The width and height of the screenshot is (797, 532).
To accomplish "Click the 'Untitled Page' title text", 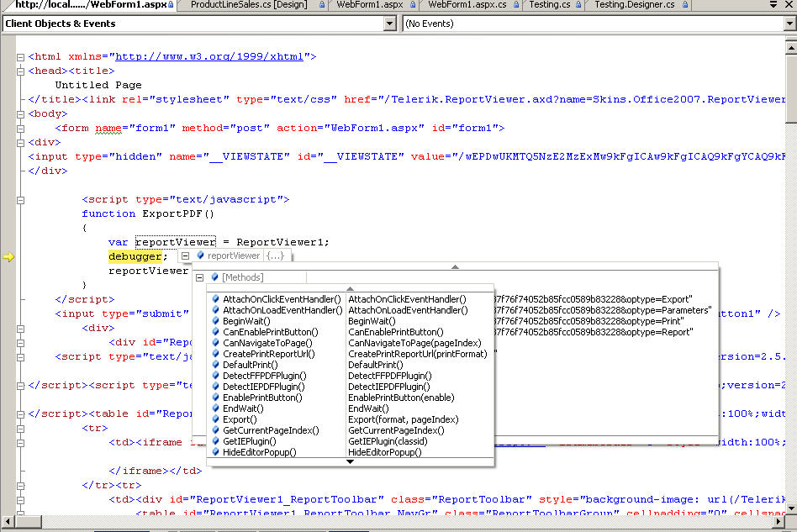I will 98,85.
